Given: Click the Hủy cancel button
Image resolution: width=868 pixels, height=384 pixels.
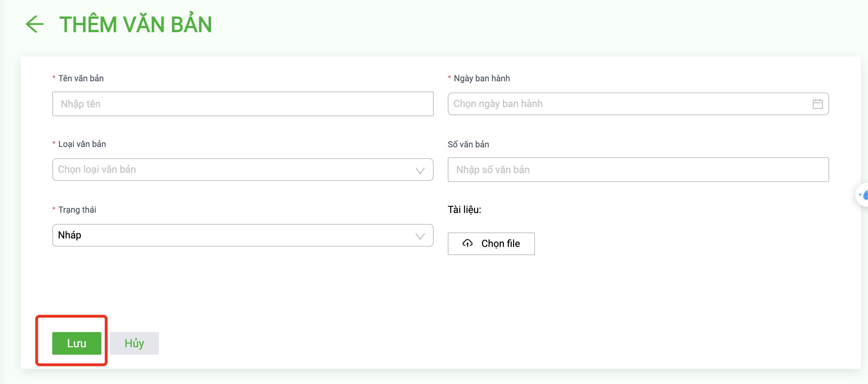Looking at the screenshot, I should click(x=134, y=343).
